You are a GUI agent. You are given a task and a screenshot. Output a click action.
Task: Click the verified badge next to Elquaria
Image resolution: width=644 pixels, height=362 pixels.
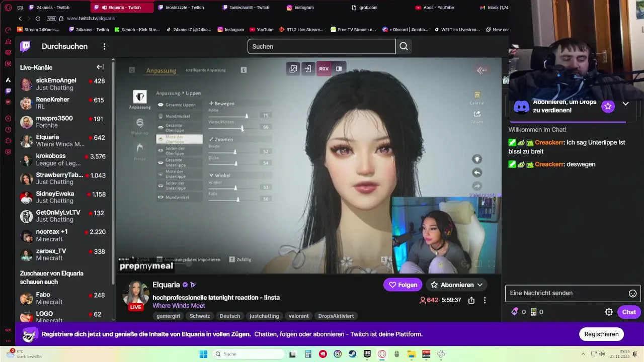pos(185,285)
